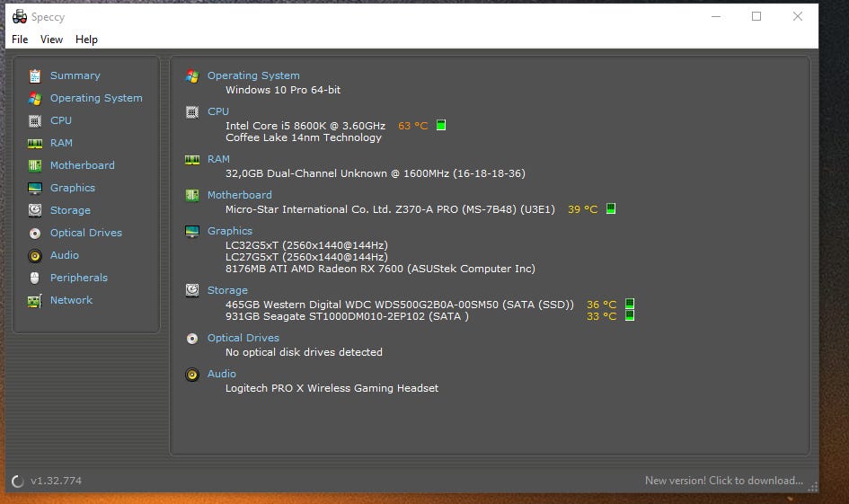The width and height of the screenshot is (849, 504).
Task: Click the Optical Drives heading in main panel
Action: click(x=243, y=338)
